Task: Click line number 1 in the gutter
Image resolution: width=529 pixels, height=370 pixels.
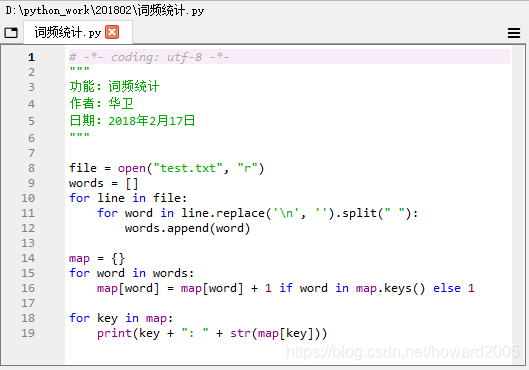Action: (31, 57)
